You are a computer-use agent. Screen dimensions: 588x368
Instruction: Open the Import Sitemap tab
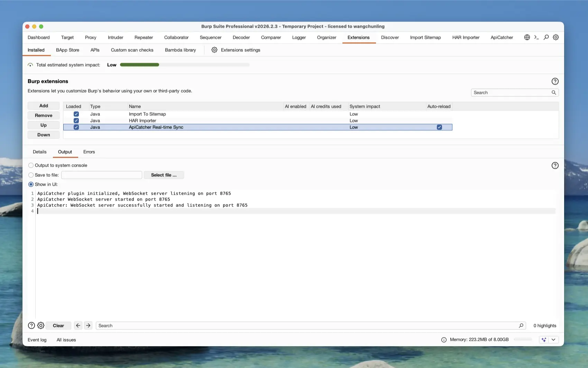[425, 37]
